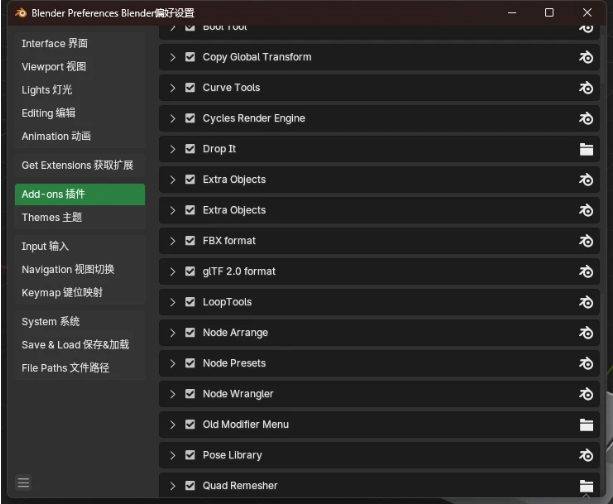Click the Blender logo in the title bar

21,13
